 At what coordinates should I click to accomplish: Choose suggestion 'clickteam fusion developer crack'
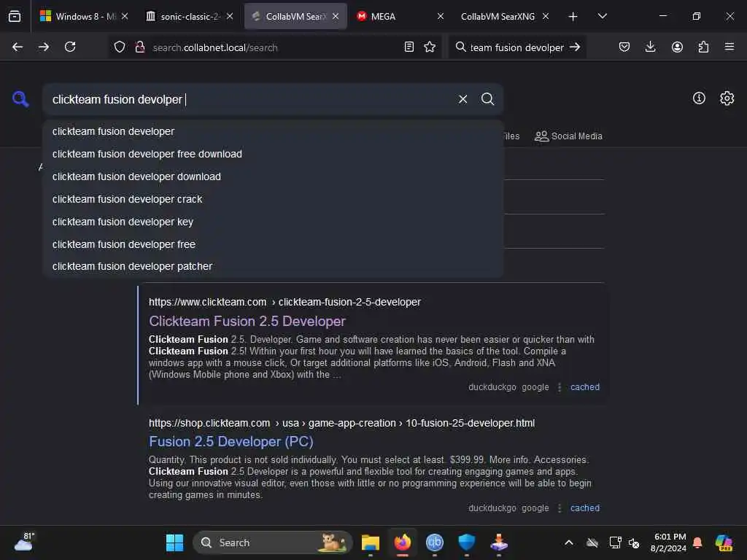pos(273,199)
